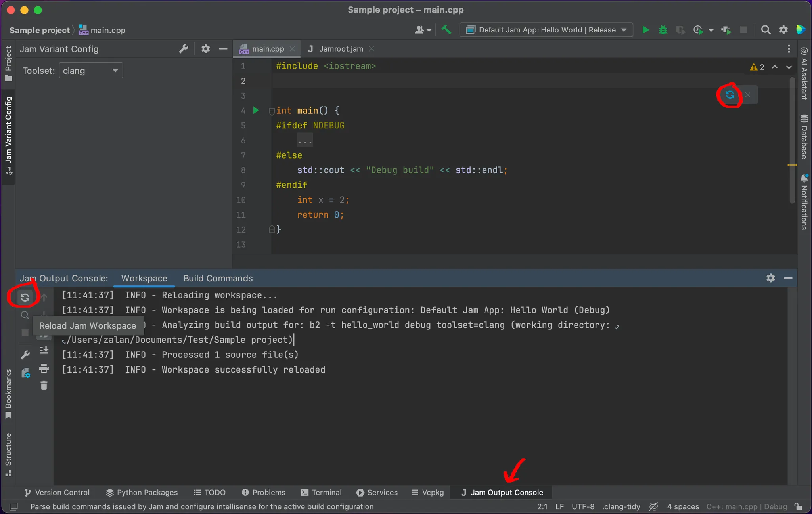
Task: Hide the Jam Output Console panel
Action: click(x=788, y=278)
